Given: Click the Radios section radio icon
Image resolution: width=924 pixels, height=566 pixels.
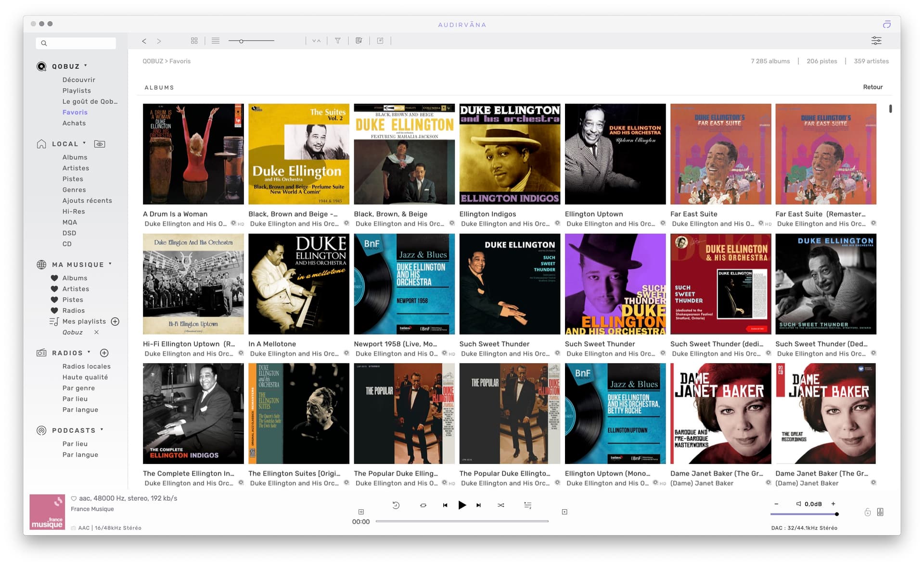Looking at the screenshot, I should (42, 353).
